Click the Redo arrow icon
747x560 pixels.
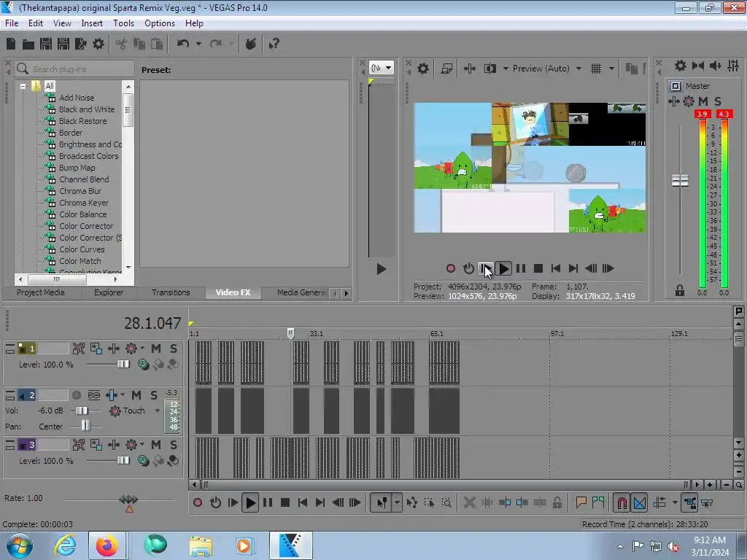[x=216, y=44]
